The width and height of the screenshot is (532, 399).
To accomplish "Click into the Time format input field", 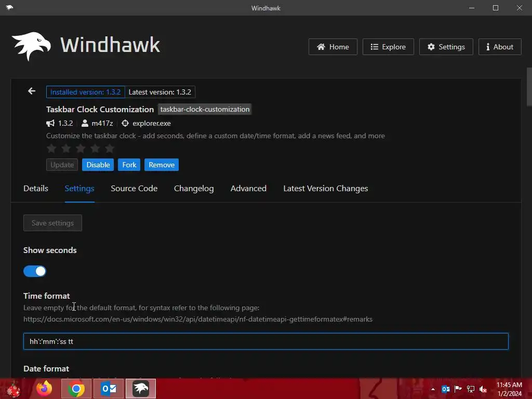I will [x=265, y=341].
